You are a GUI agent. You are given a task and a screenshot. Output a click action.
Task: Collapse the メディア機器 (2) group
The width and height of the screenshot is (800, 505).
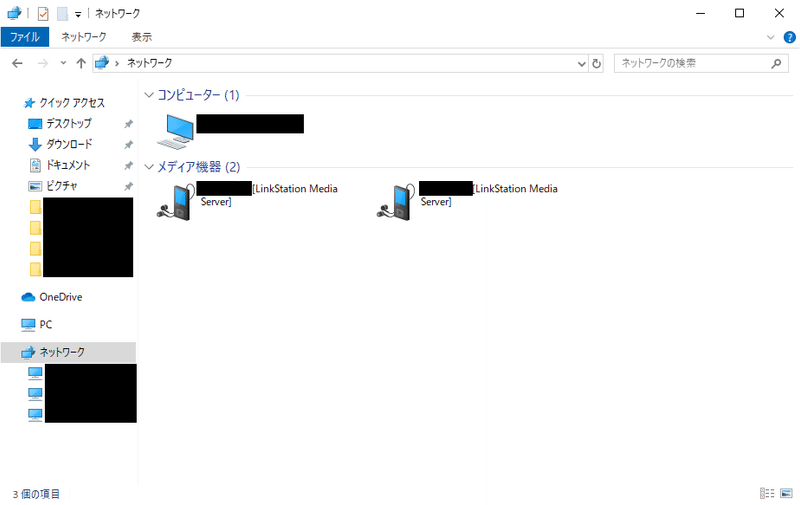point(149,167)
